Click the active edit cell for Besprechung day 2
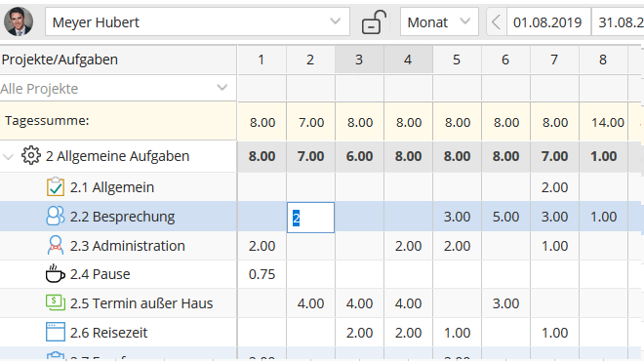Image resolution: width=644 pixels, height=361 pixels. [310, 218]
